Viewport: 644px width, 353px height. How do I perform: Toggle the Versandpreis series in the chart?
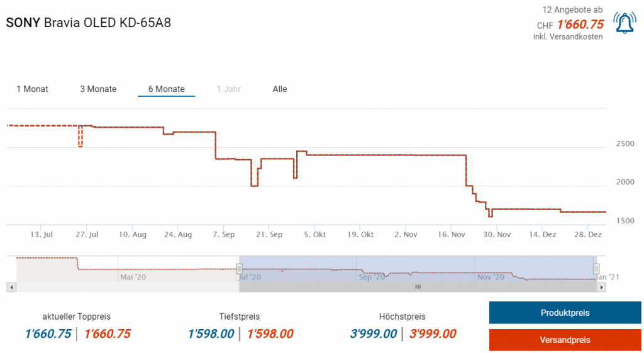click(x=565, y=340)
